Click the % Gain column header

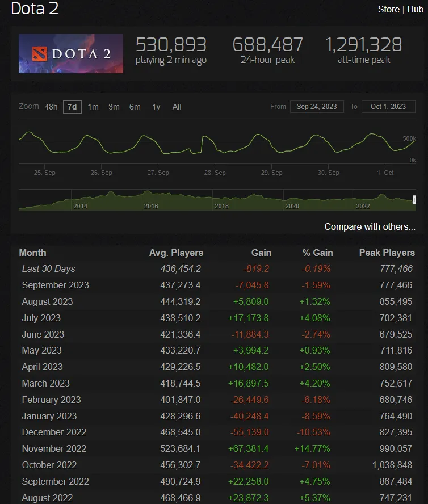(x=317, y=253)
